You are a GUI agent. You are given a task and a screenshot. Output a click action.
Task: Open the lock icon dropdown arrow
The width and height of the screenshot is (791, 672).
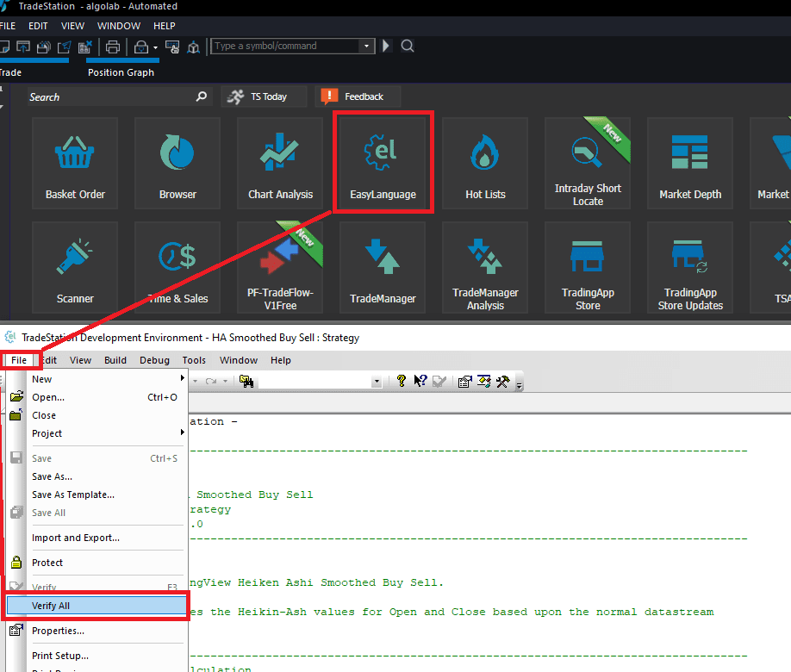coord(155,47)
